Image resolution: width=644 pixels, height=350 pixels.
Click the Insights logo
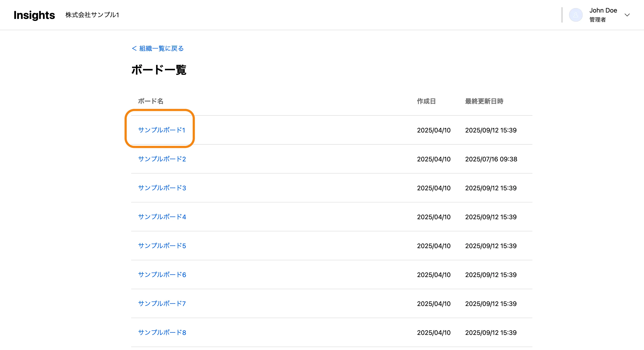click(x=34, y=15)
